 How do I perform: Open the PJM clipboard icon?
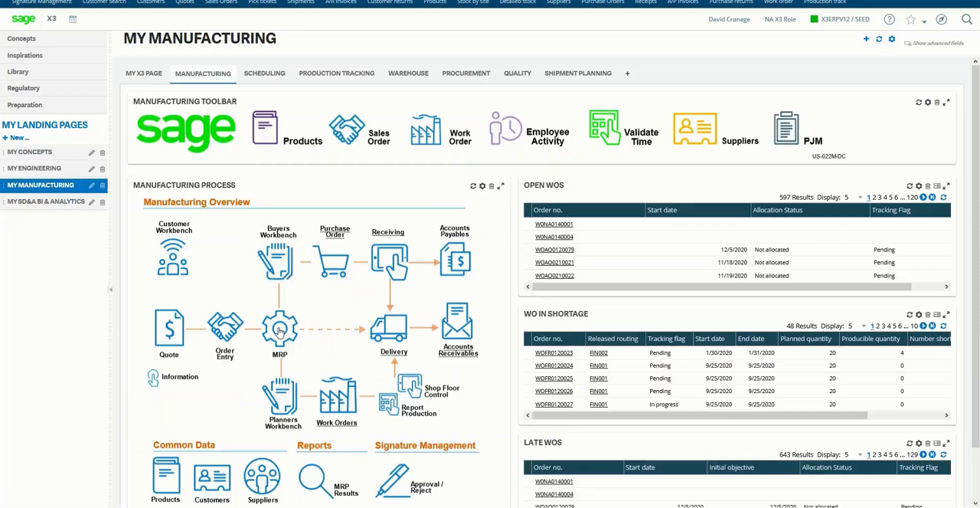point(786,128)
